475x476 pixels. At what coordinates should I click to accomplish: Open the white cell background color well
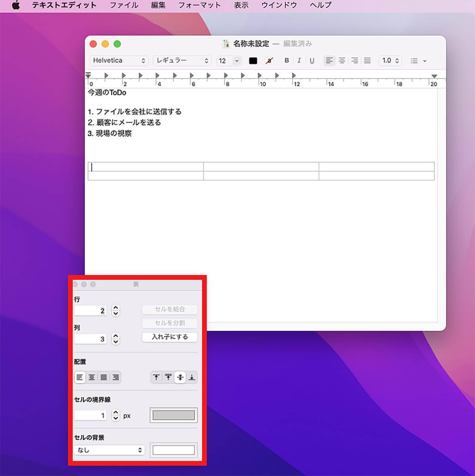pos(174,450)
